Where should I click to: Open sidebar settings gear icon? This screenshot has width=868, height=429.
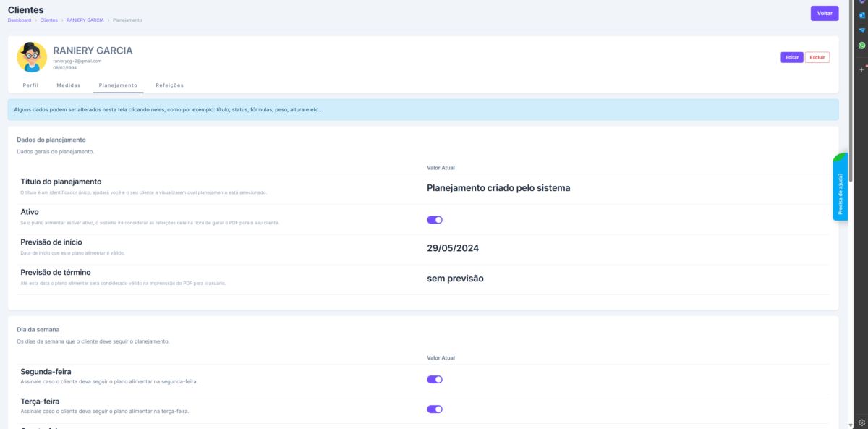[x=861, y=422]
